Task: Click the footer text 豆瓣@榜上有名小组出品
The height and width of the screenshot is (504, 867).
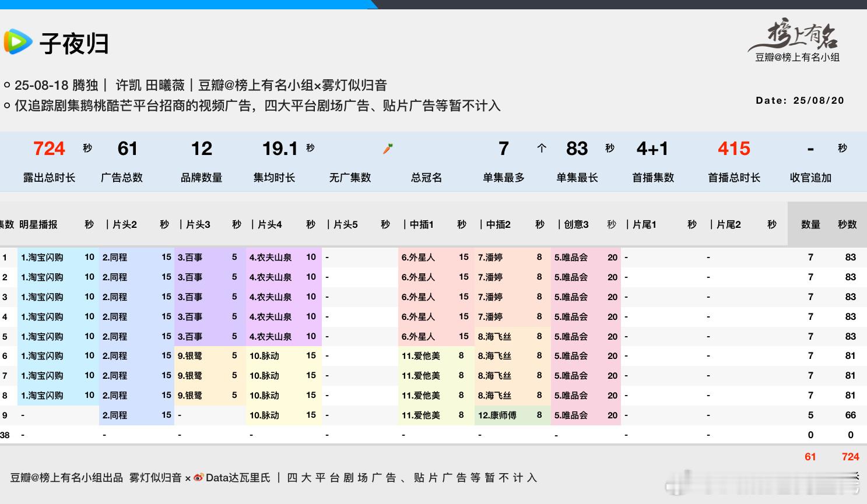Action: pos(66,478)
